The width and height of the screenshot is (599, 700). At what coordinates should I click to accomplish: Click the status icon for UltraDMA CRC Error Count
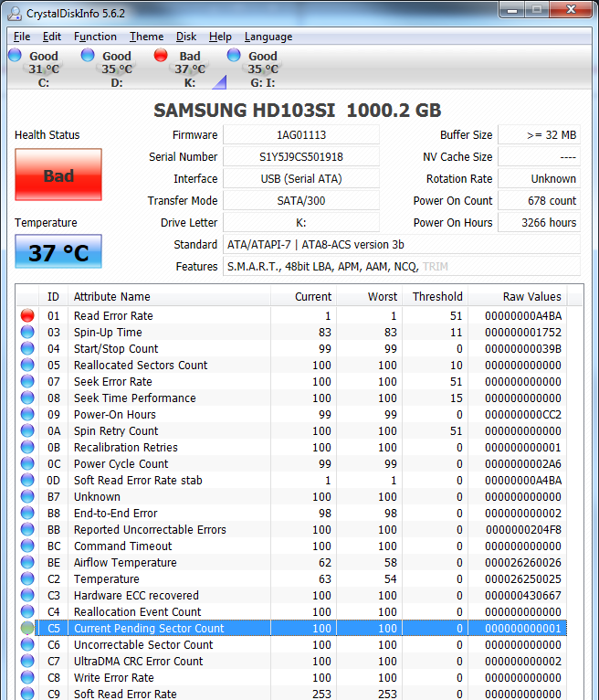tap(27, 661)
